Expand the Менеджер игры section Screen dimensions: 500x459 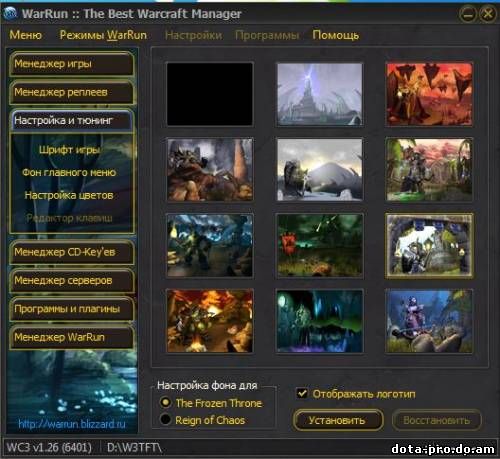tap(72, 64)
